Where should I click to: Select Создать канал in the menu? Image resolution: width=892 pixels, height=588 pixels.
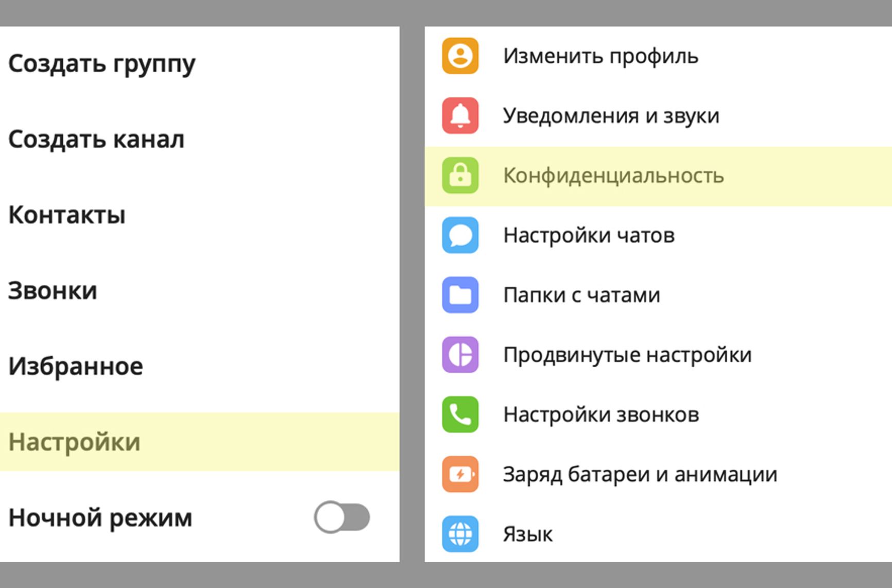96,140
